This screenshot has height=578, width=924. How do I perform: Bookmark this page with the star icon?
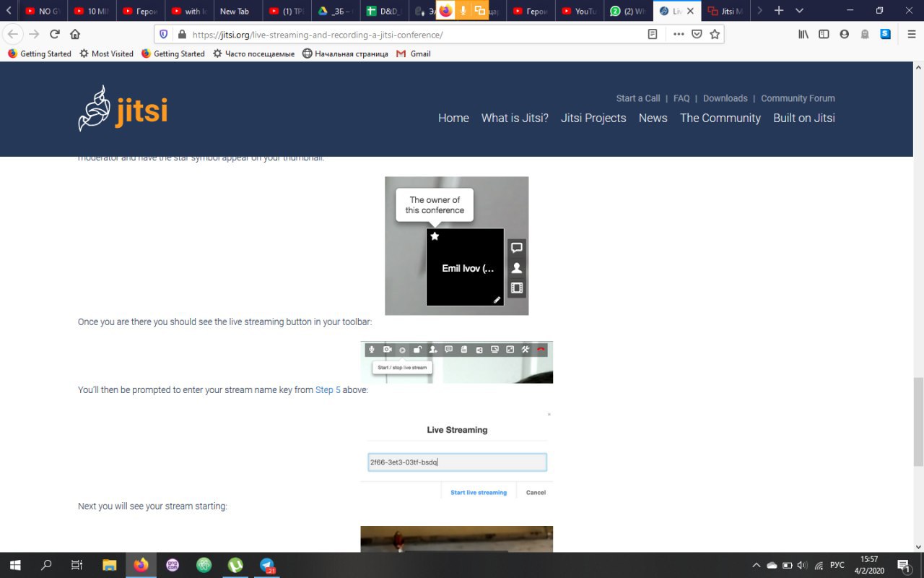click(715, 34)
